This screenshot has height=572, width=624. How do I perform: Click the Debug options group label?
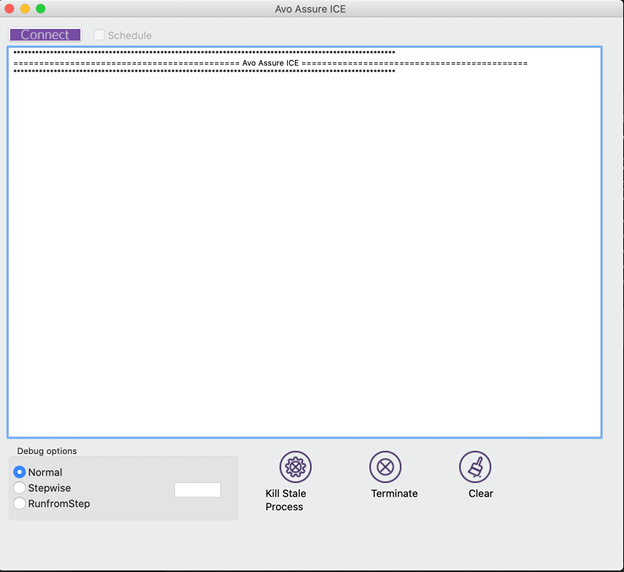[47, 451]
